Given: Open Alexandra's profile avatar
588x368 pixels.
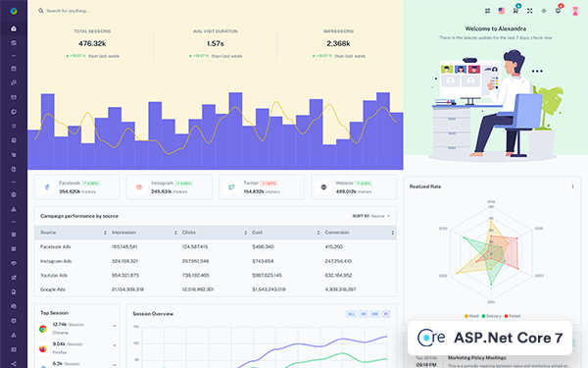Looking at the screenshot, I should 575,11.
